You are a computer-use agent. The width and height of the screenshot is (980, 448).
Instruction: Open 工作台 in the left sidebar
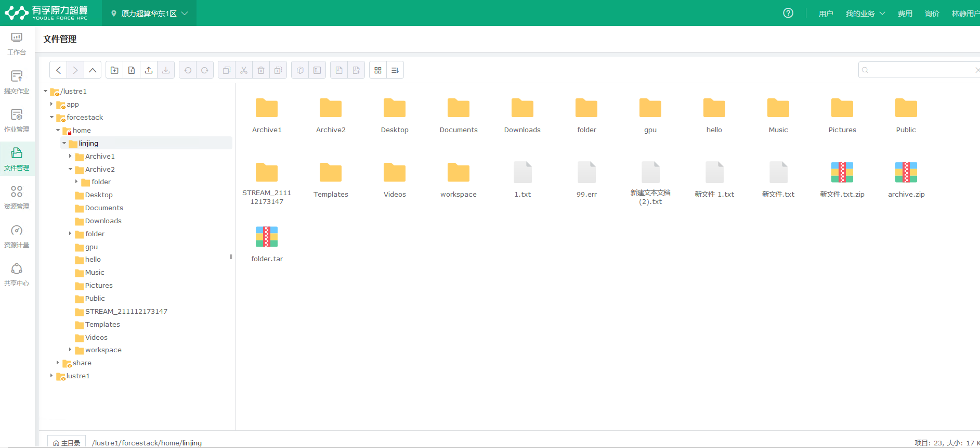[17, 44]
